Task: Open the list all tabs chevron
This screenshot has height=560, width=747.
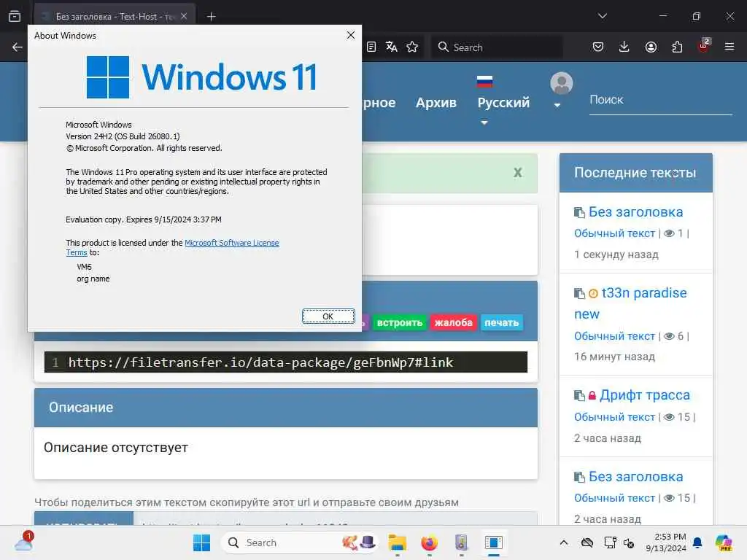Action: pyautogui.click(x=602, y=16)
